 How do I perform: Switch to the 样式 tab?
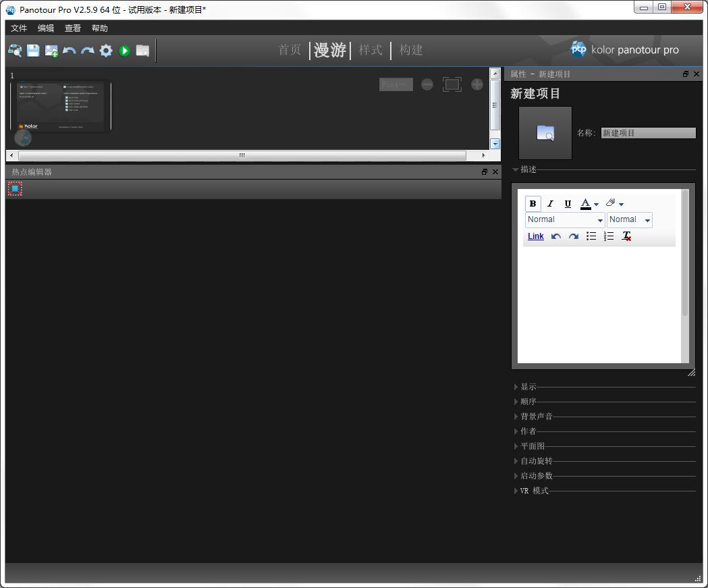tap(371, 50)
